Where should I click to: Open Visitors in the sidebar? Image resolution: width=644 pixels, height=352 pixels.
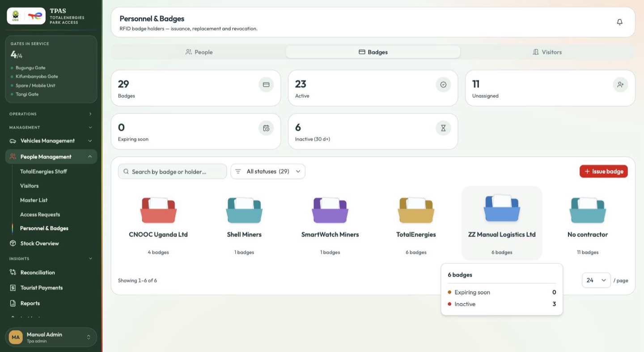(30, 186)
